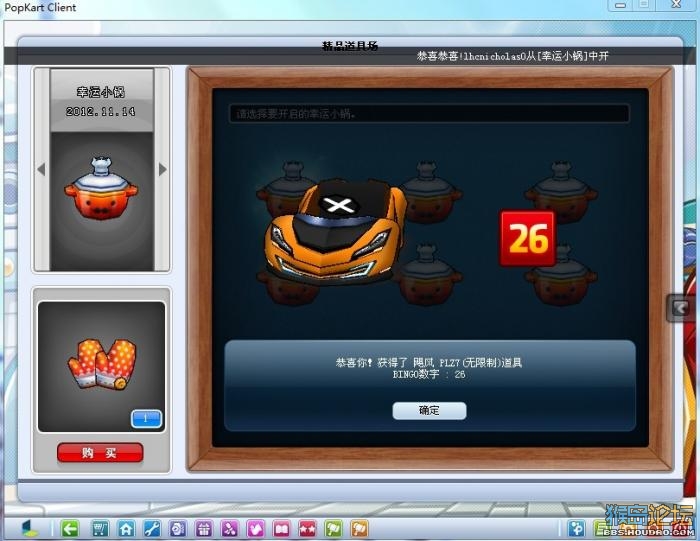Show next item with right arrow
Image resolution: width=700 pixels, height=541 pixels.
(162, 169)
